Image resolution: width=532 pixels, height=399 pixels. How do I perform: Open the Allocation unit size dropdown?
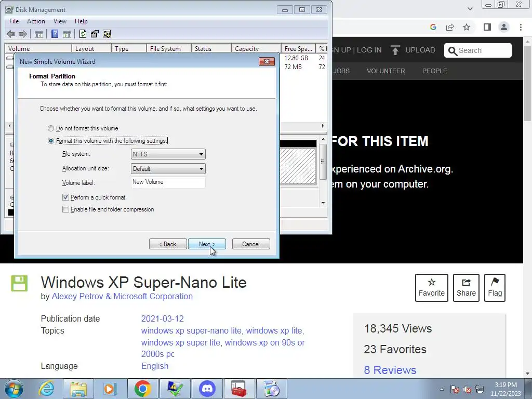168,169
